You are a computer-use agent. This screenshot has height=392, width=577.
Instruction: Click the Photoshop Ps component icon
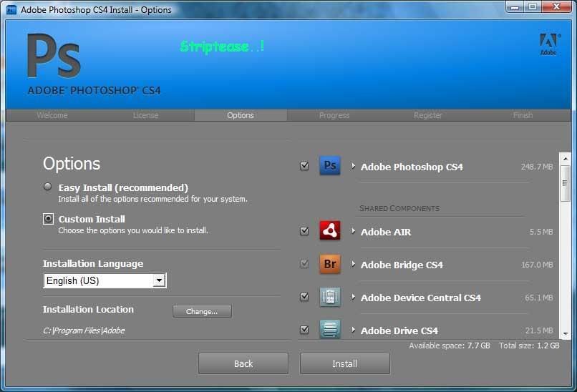pyautogui.click(x=330, y=165)
